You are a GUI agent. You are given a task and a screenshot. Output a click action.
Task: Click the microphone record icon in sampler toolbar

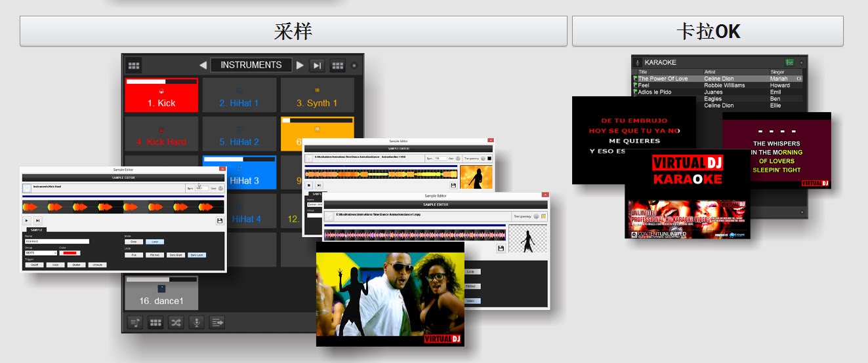(196, 322)
